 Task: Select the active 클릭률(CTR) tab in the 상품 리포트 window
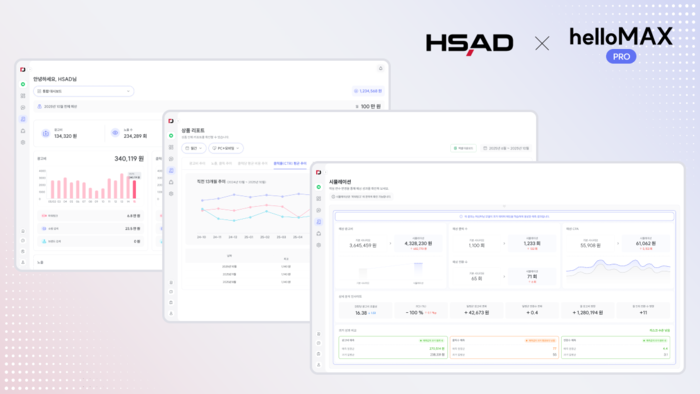click(x=290, y=163)
